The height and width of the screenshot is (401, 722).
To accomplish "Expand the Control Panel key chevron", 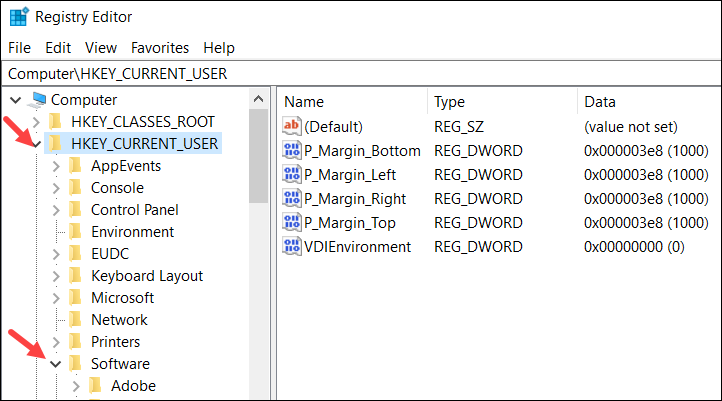I will [x=56, y=210].
